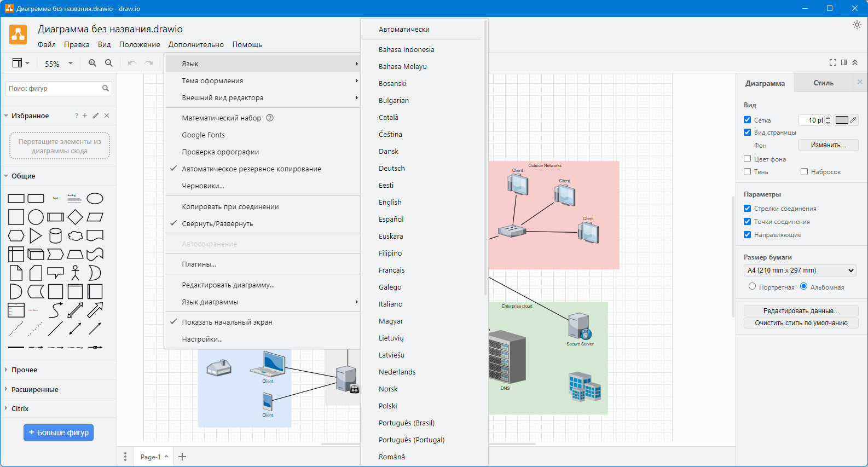This screenshot has height=467, width=868.
Task: Open the paper size A4 dropdown
Action: click(800, 270)
